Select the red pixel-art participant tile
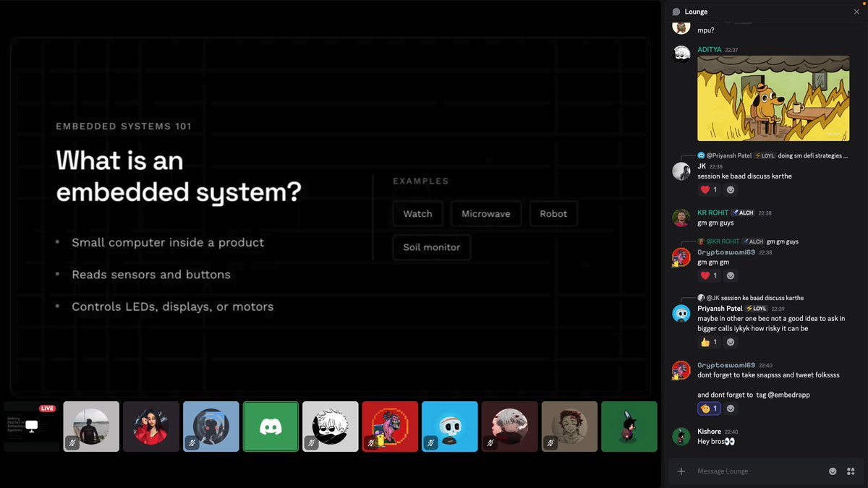This screenshot has height=488, width=868. coord(391,427)
